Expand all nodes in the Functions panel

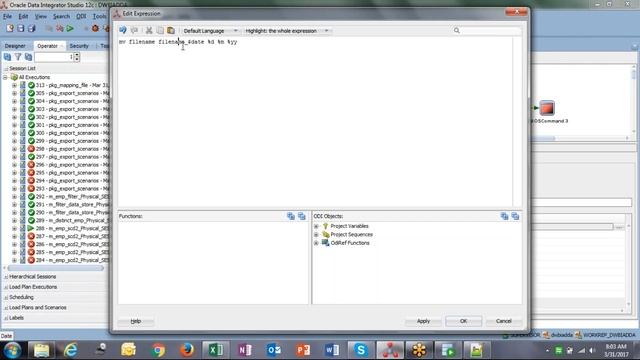291,216
